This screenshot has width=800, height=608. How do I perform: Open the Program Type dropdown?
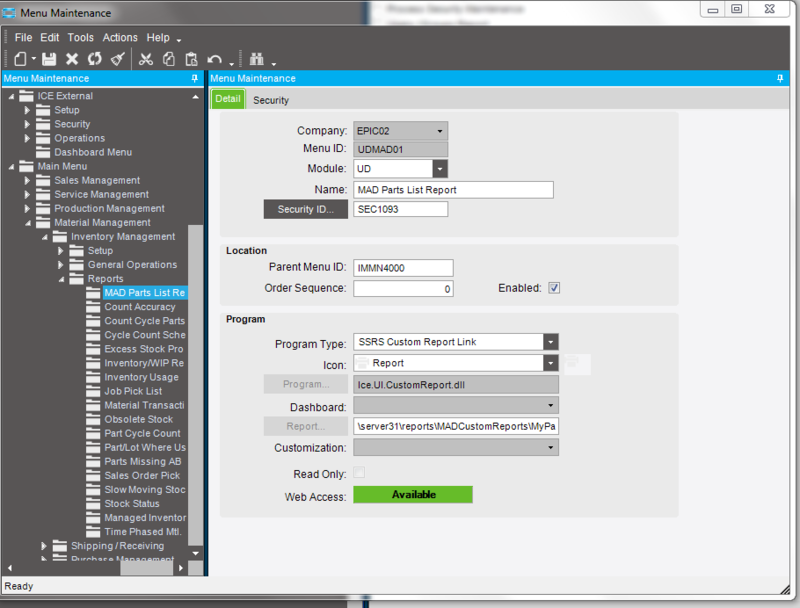549,343
